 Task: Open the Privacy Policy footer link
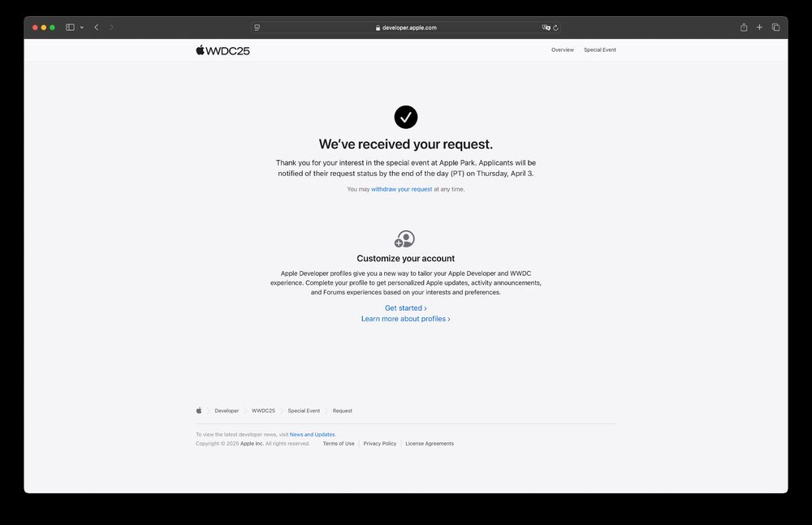(379, 444)
